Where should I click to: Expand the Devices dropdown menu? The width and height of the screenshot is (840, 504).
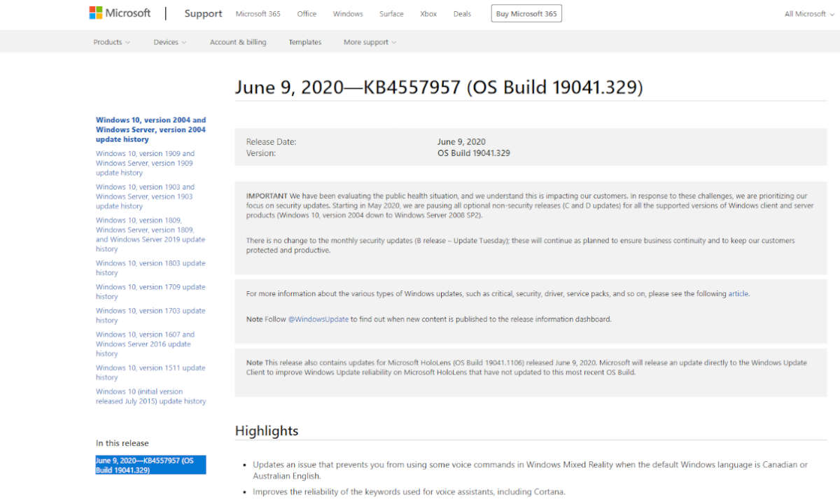click(170, 42)
